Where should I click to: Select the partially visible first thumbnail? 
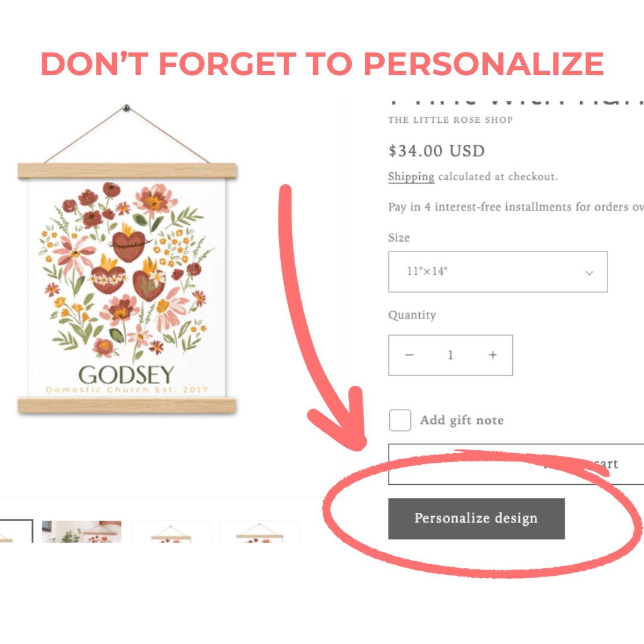click(x=17, y=531)
